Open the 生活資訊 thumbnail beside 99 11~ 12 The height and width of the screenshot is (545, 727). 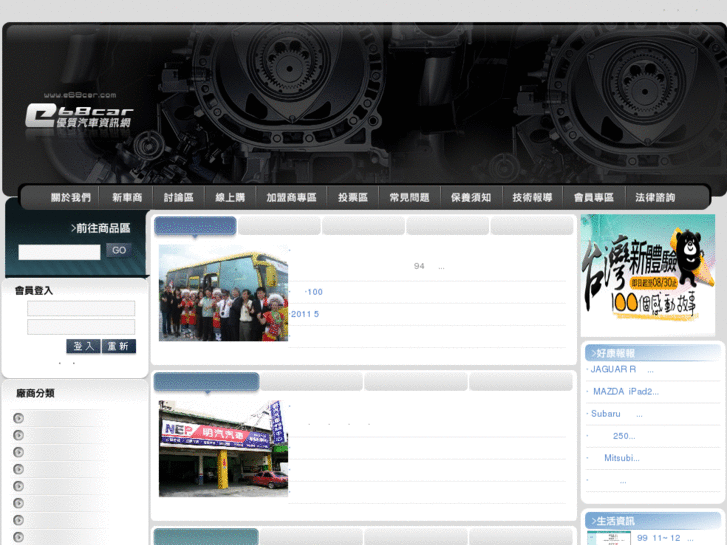tap(609, 538)
